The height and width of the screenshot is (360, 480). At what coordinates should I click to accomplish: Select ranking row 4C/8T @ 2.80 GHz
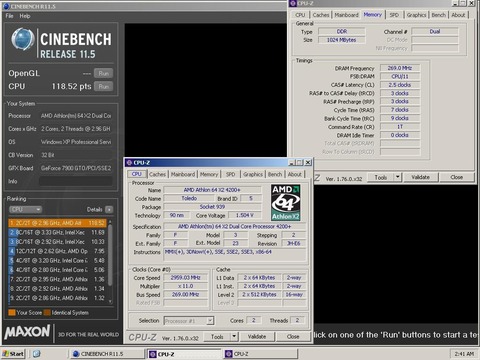pos(57,270)
